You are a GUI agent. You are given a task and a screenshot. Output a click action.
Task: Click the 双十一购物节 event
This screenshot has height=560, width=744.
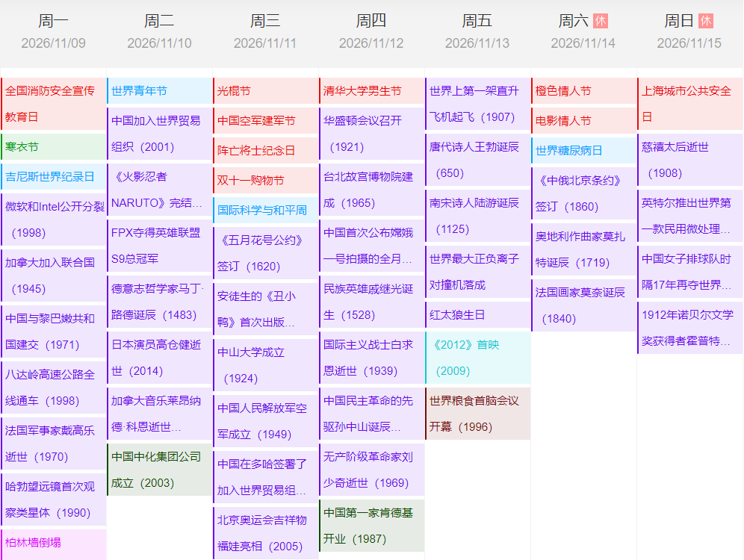tap(266, 180)
